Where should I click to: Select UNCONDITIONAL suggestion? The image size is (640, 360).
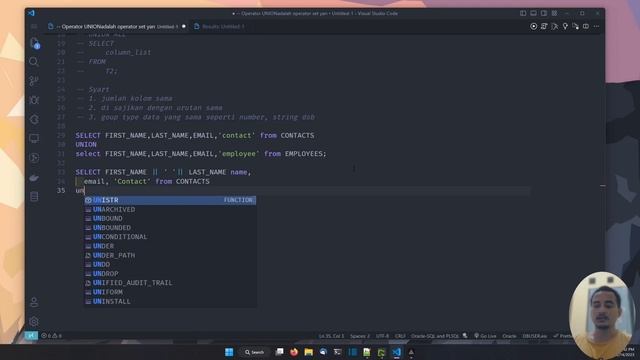click(x=170, y=237)
